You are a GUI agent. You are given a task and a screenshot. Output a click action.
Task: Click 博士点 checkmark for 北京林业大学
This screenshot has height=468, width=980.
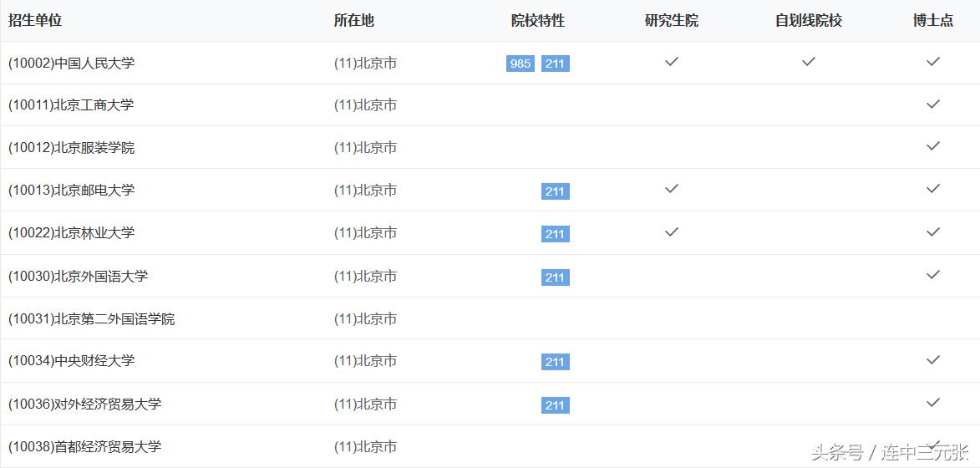(x=933, y=231)
